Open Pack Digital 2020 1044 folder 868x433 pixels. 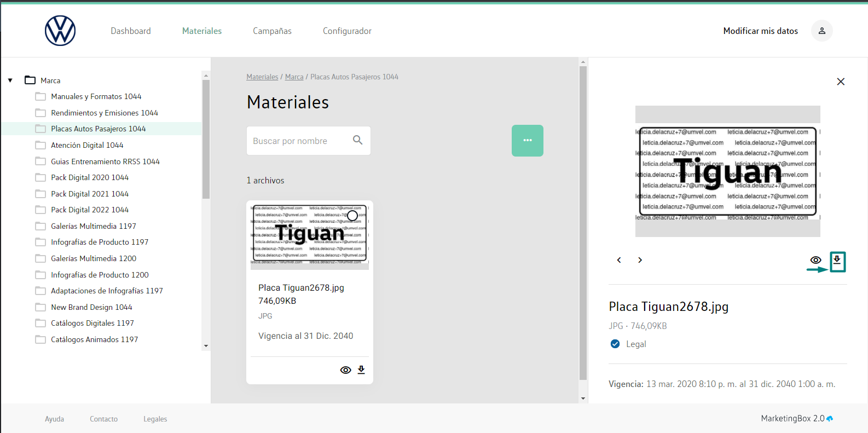pyautogui.click(x=90, y=177)
